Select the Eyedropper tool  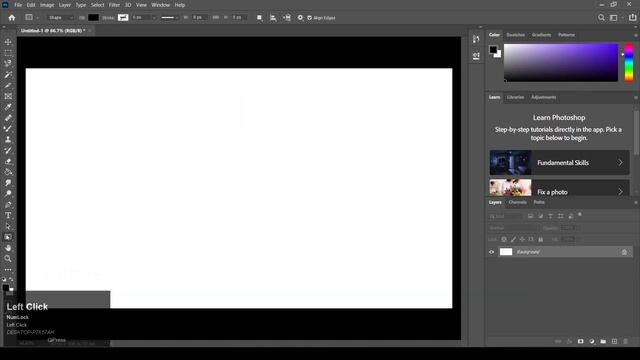click(x=8, y=107)
